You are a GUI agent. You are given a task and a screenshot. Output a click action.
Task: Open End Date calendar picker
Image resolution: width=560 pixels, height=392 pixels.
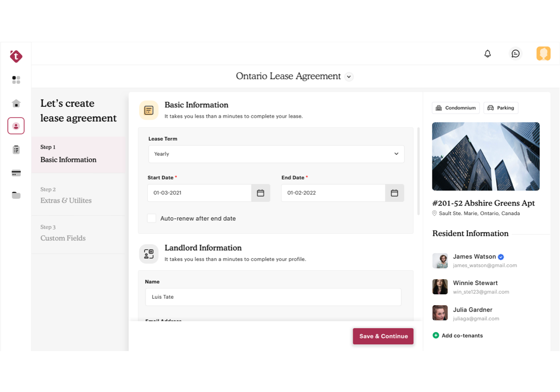pyautogui.click(x=395, y=193)
